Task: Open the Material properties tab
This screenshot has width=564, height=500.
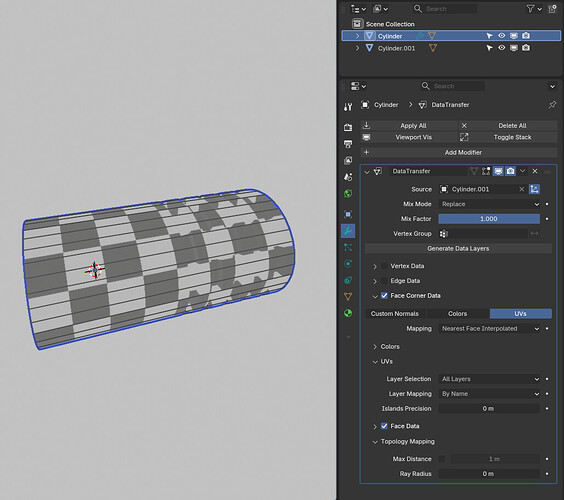Action: (x=348, y=313)
